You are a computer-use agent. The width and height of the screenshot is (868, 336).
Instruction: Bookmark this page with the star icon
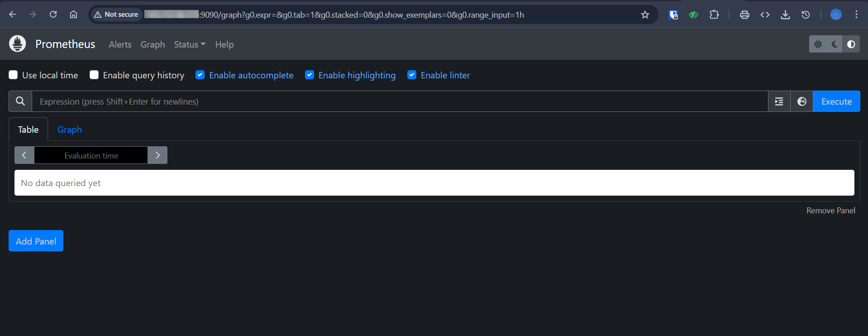click(x=645, y=15)
